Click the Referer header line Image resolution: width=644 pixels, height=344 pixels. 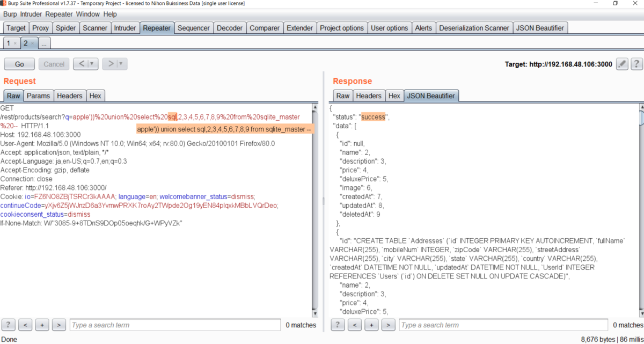pyautogui.click(x=54, y=187)
